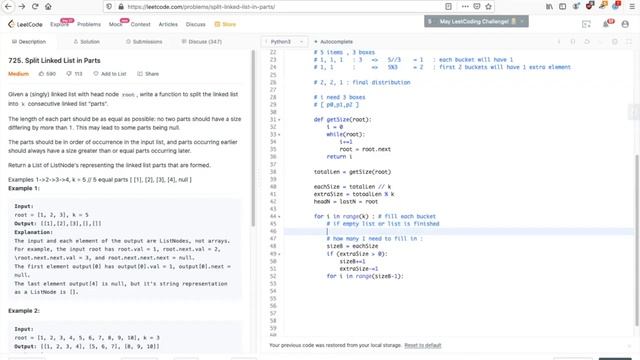Click the Share button

coord(148,74)
